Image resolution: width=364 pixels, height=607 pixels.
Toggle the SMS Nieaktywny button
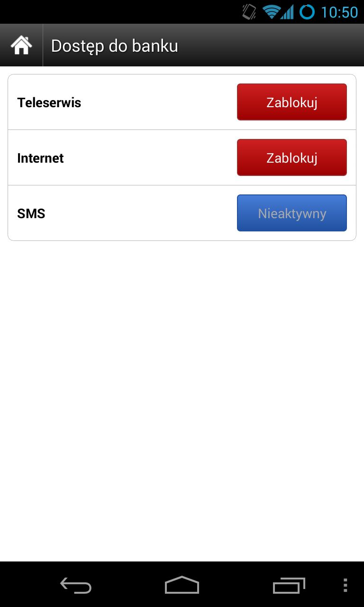[x=292, y=213]
